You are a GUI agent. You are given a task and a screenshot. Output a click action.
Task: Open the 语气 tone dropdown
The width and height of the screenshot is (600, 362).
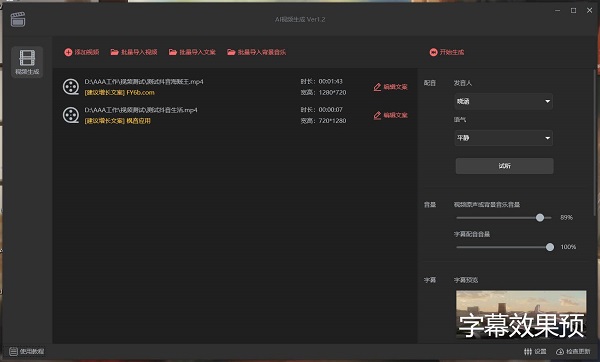click(504, 138)
